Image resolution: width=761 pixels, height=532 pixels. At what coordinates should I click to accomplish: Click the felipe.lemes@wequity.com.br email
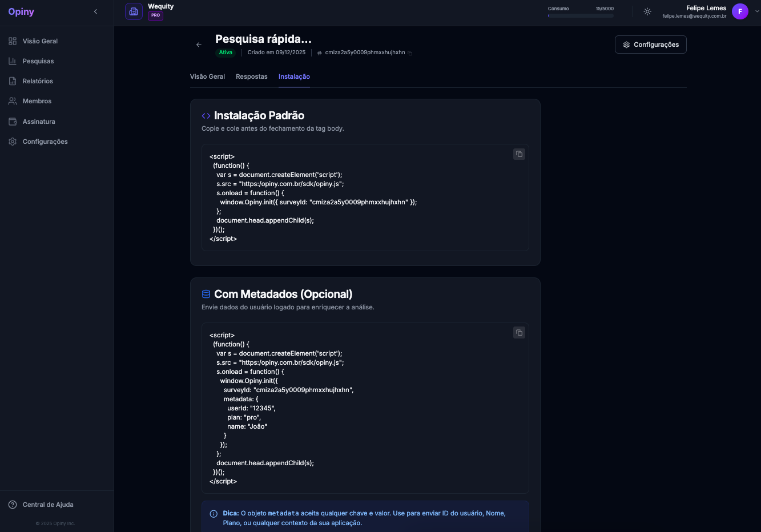[x=694, y=17]
